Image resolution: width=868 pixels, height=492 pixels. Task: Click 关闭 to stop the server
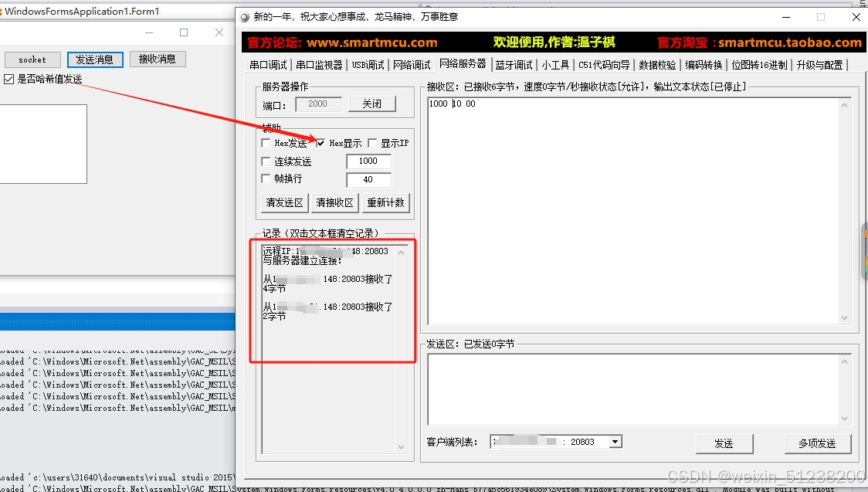pyautogui.click(x=372, y=104)
